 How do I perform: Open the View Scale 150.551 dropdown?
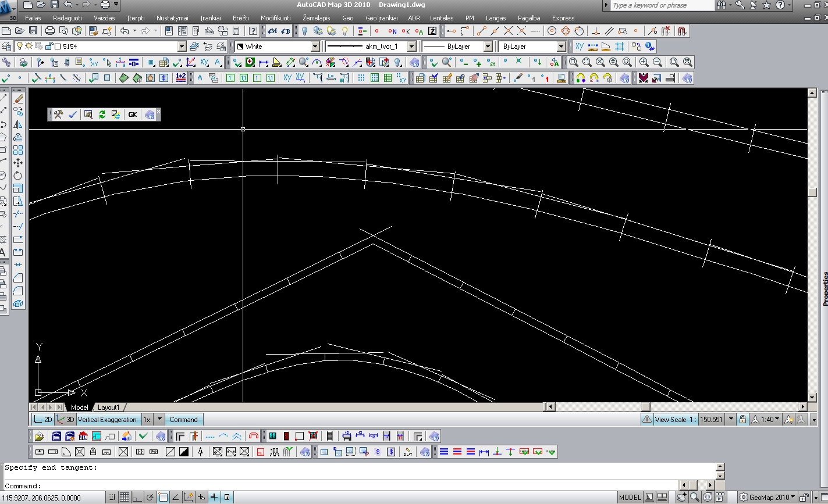pyautogui.click(x=731, y=419)
